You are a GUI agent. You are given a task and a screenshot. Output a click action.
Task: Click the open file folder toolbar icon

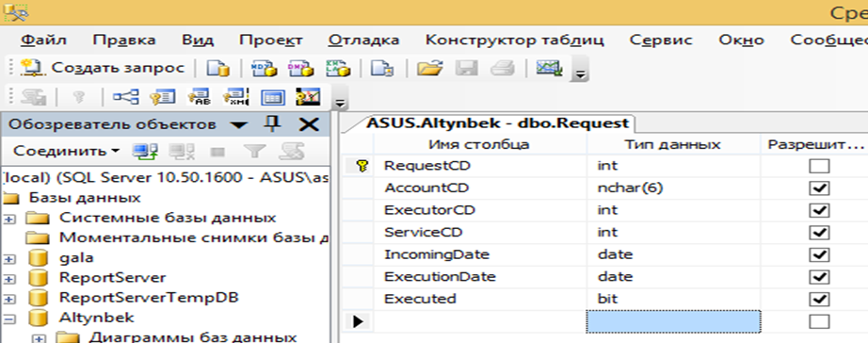point(430,68)
